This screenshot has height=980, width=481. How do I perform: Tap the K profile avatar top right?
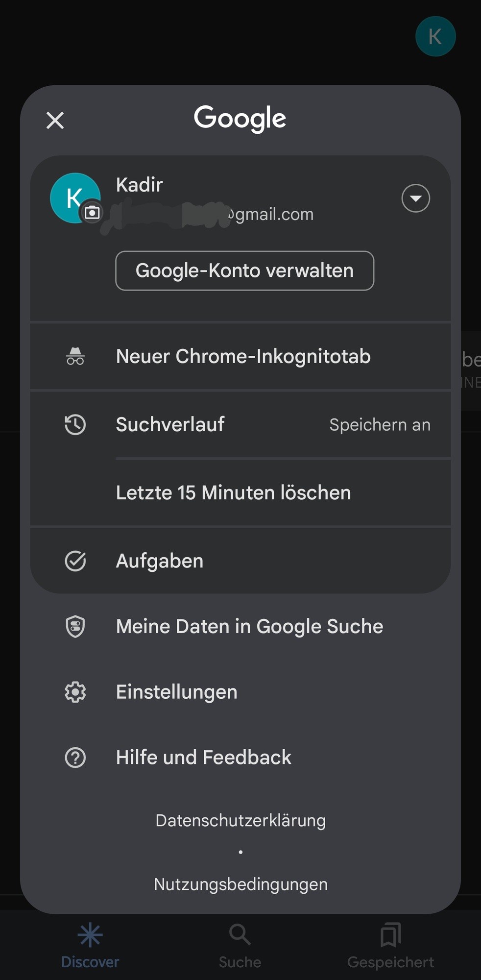click(435, 36)
